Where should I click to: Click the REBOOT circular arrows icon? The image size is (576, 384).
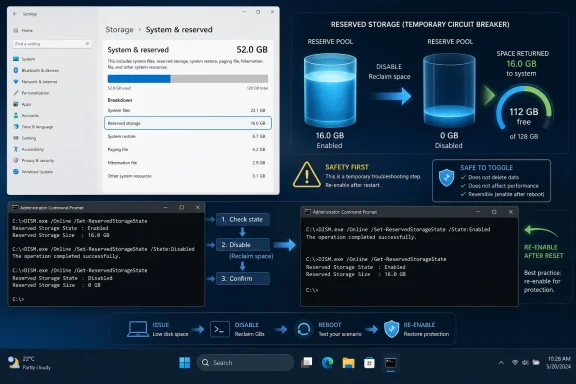pos(303,329)
